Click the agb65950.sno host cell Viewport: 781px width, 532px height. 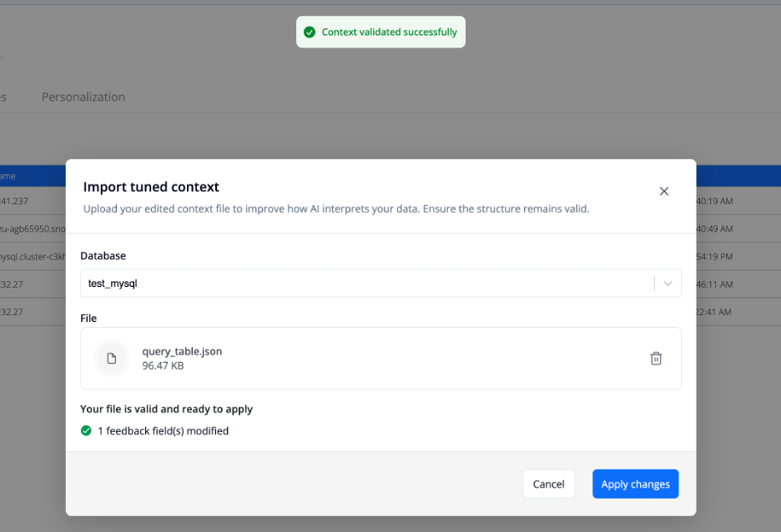point(33,229)
